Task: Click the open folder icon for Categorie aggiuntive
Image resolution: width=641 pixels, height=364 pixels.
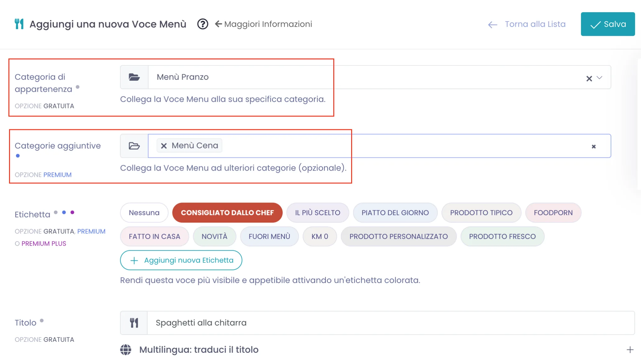Action: pyautogui.click(x=134, y=146)
